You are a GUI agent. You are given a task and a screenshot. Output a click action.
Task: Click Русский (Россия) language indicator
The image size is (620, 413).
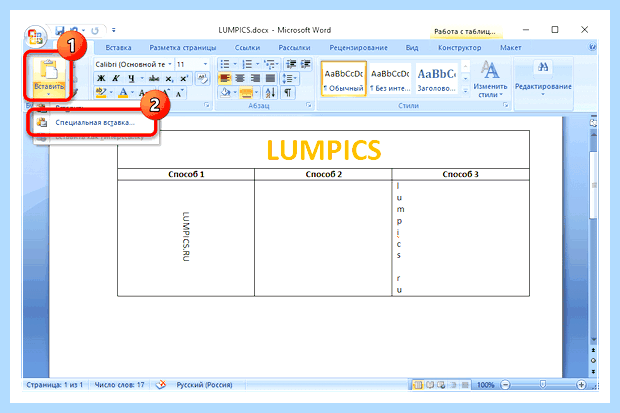coord(204,385)
